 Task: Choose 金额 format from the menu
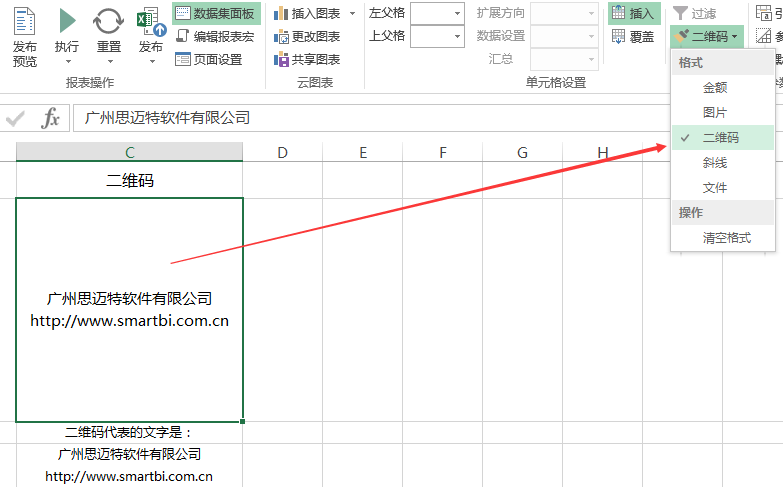pos(723,88)
